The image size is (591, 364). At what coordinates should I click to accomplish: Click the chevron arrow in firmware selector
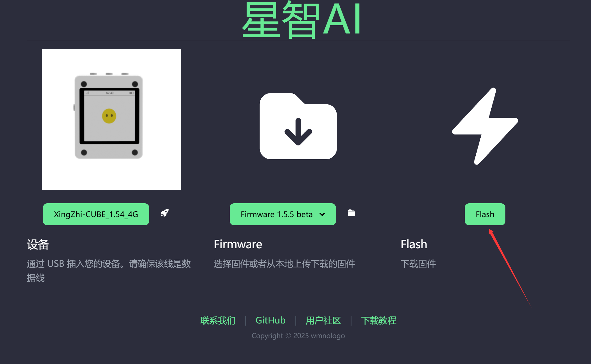[x=322, y=214]
